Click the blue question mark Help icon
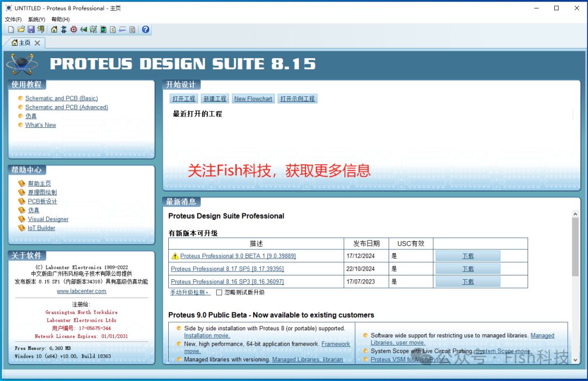Screen dimensions: 588x381 [145, 29]
